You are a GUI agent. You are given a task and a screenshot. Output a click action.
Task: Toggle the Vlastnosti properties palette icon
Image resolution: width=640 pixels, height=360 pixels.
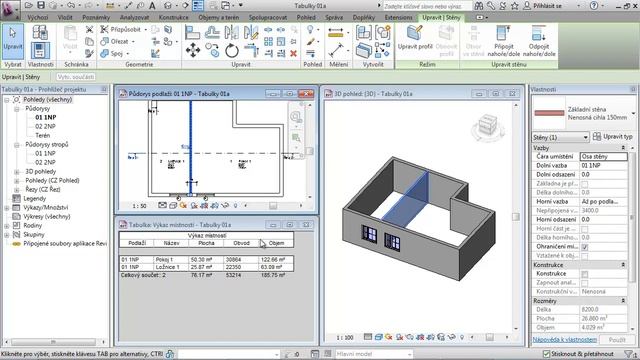[x=40, y=51]
